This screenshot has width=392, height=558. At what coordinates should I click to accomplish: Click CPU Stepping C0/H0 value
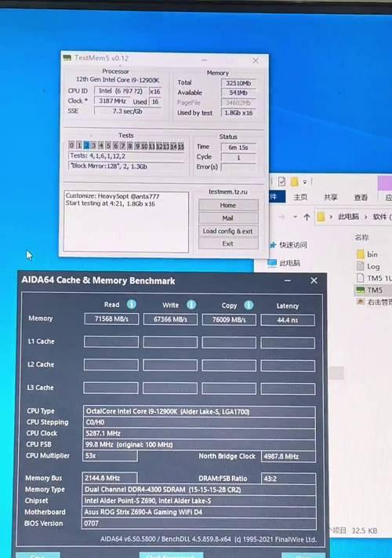[x=199, y=422]
